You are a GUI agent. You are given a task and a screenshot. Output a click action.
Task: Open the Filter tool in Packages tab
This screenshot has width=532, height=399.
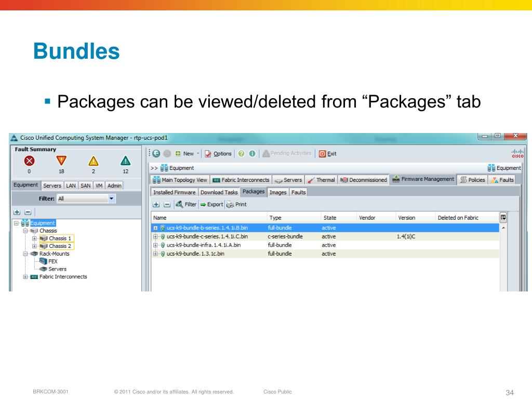click(186, 204)
